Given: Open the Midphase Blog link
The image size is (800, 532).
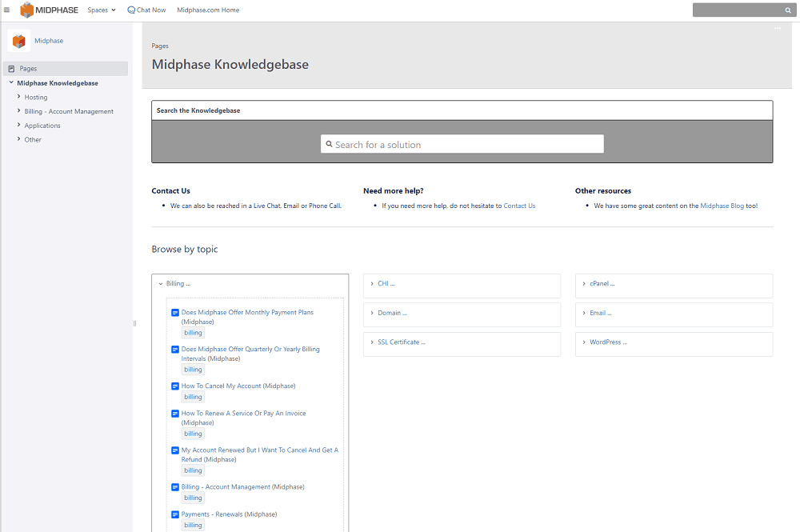Looking at the screenshot, I should (722, 206).
